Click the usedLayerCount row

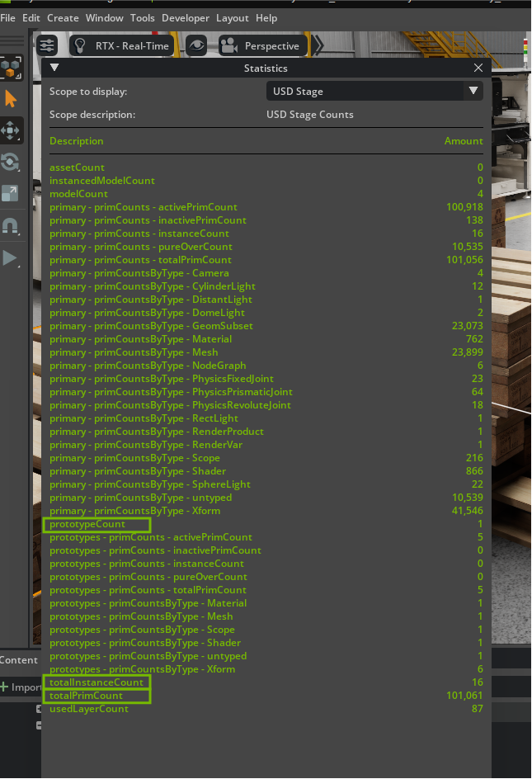click(266, 709)
